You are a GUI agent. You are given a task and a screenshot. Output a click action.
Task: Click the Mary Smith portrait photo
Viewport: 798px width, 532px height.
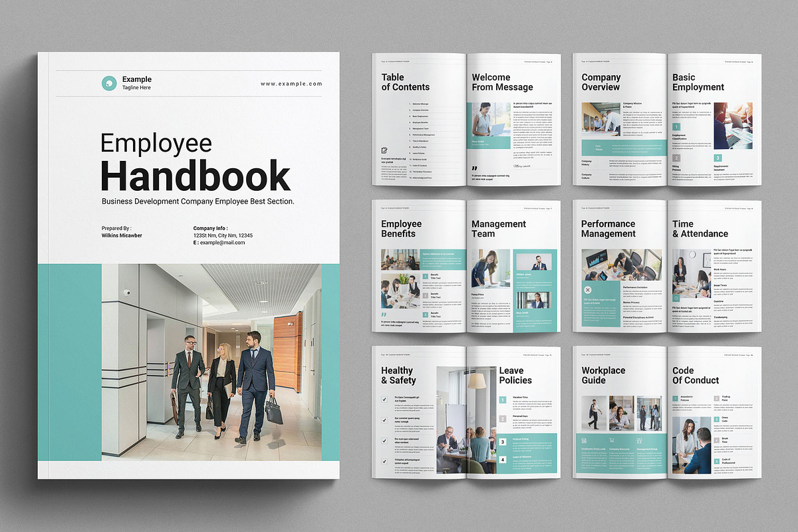[x=533, y=301]
